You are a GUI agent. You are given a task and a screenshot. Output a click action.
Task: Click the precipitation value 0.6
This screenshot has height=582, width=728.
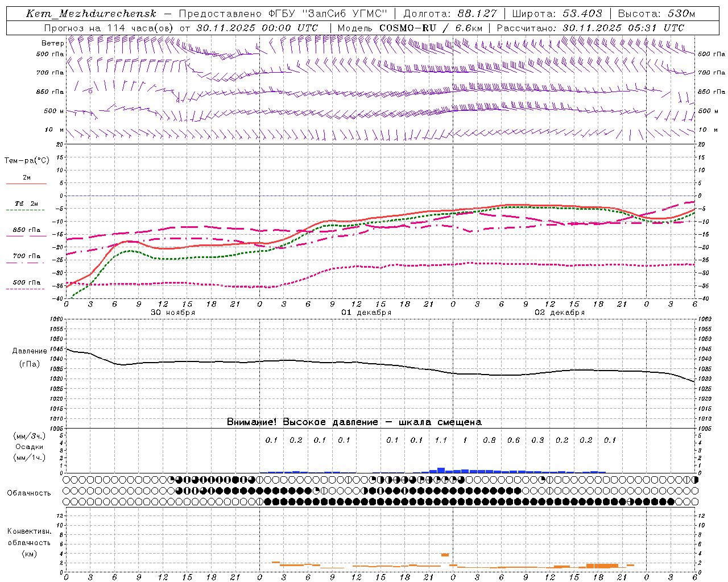pyautogui.click(x=514, y=440)
